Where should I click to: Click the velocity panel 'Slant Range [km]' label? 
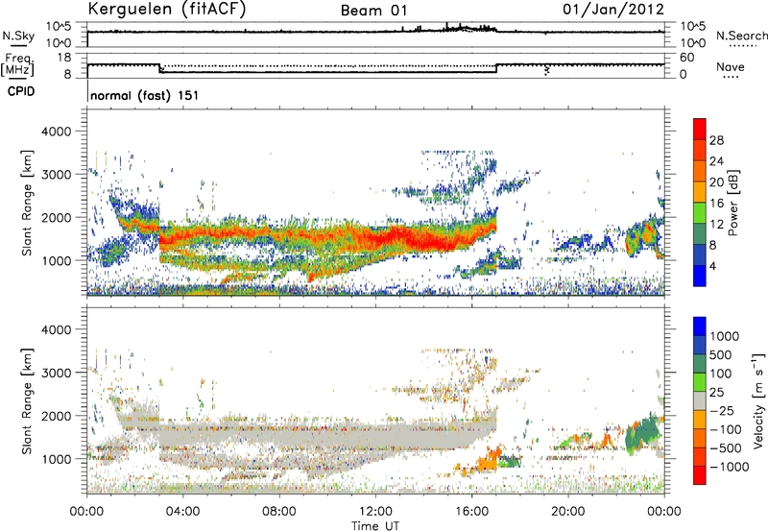click(x=27, y=401)
